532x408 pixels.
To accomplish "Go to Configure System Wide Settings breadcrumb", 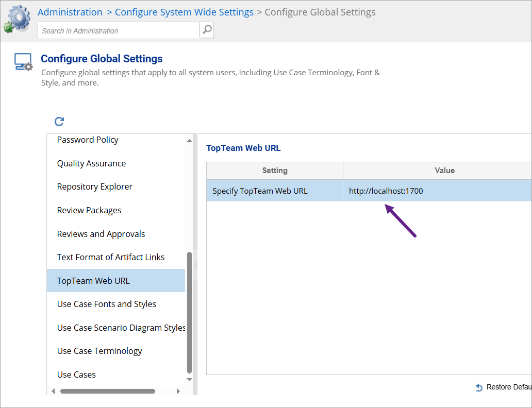I will tap(184, 12).
